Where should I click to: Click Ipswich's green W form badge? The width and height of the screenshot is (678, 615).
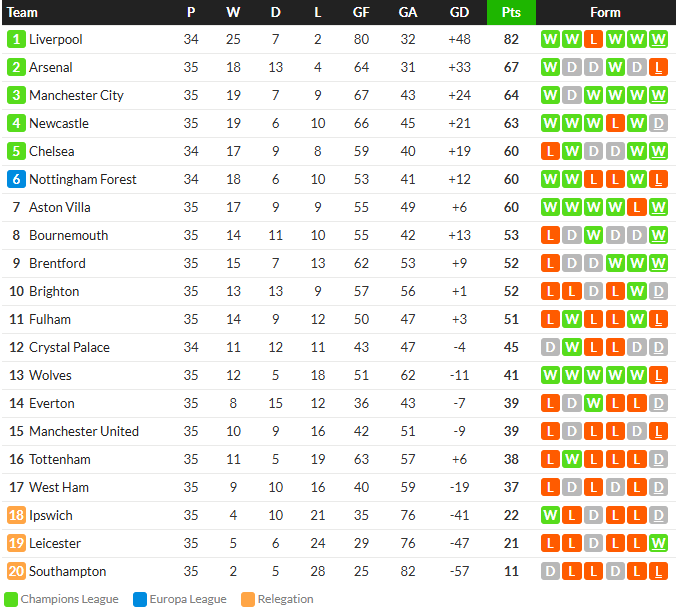click(x=550, y=515)
